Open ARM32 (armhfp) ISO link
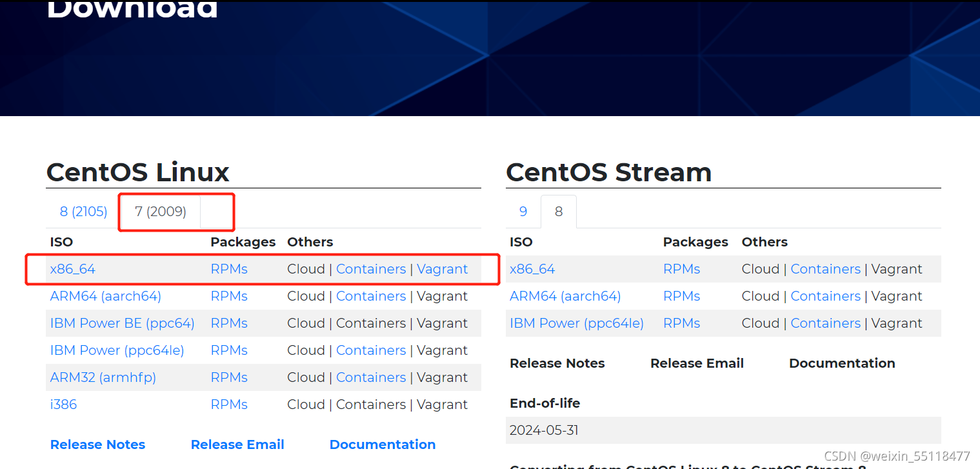Screen dimensions: 980x469 (103, 377)
